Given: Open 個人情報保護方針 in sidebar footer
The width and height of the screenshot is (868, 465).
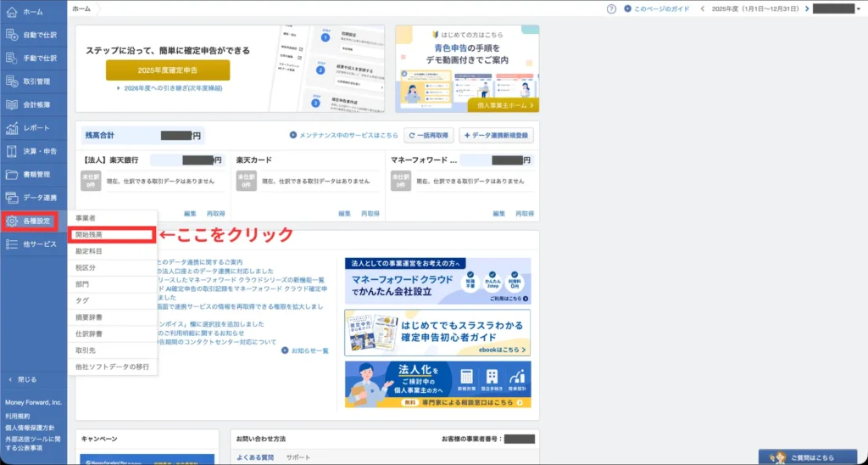Looking at the screenshot, I should pyautogui.click(x=30, y=428).
